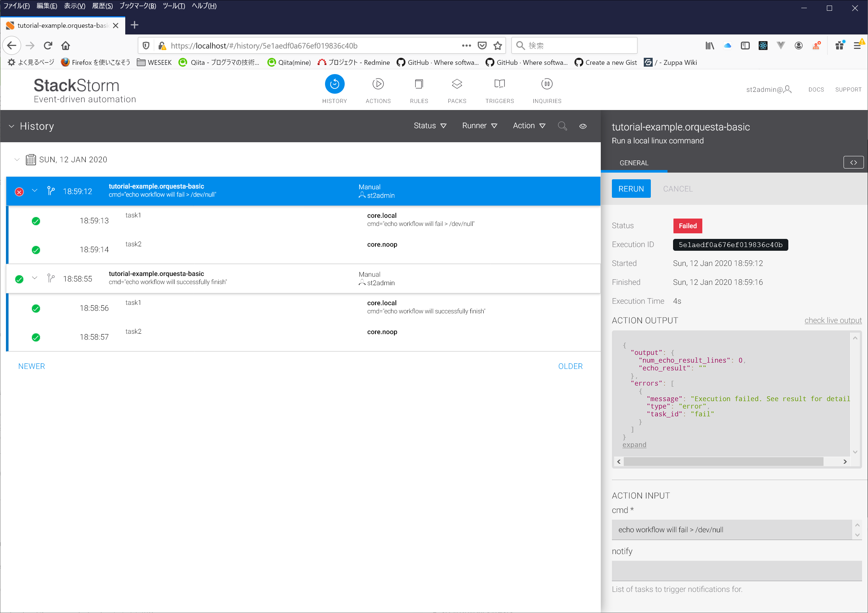Click the History search magnifier icon
Image resolution: width=868 pixels, height=613 pixels.
pos(562,126)
